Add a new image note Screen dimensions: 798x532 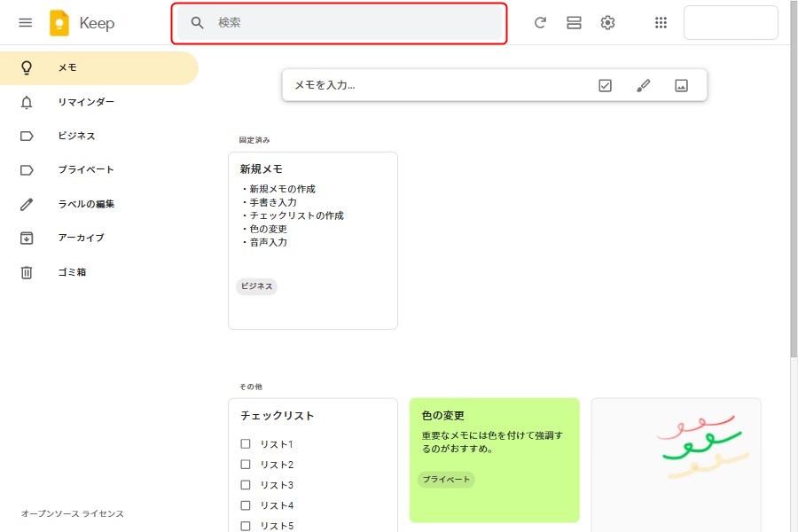click(x=681, y=86)
